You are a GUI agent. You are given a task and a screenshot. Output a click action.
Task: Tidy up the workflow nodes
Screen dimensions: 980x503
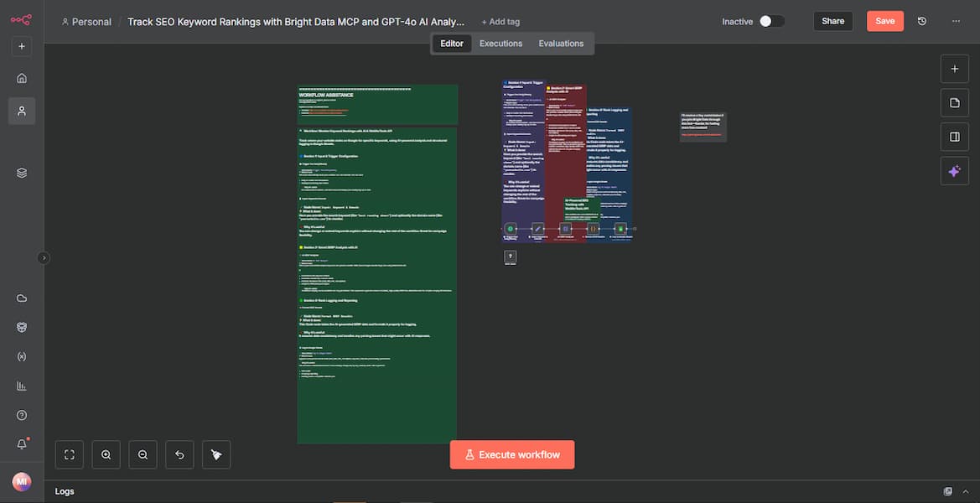pyautogui.click(x=216, y=454)
